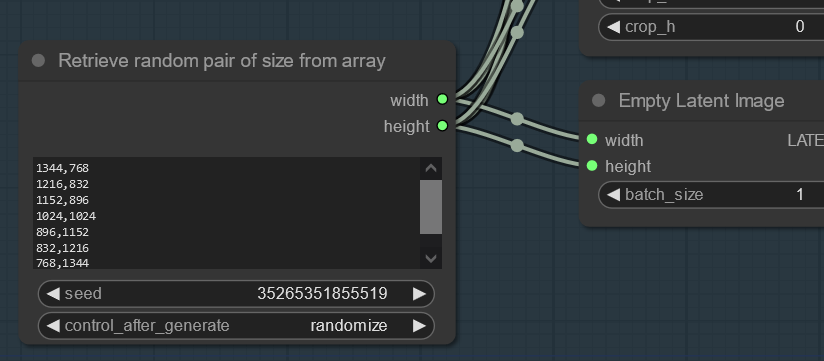Click the width output socket of Retrieve random pair node
The height and width of the screenshot is (361, 824).
[442, 99]
